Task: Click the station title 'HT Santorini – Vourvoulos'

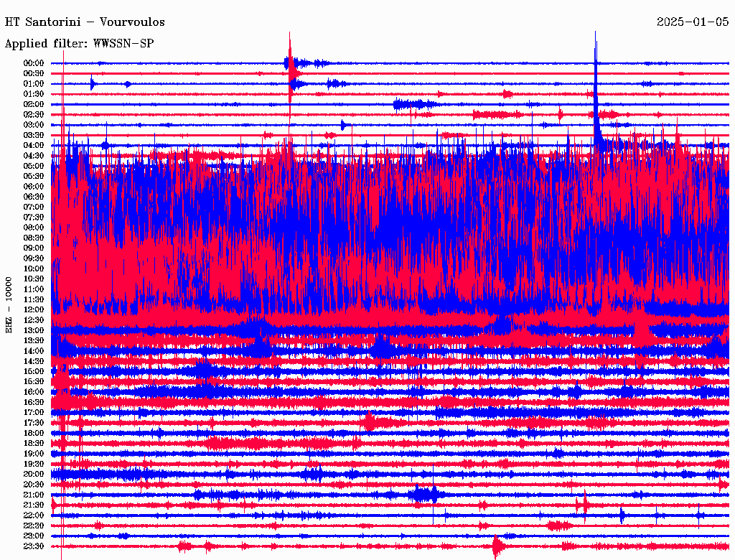Action: point(85,22)
